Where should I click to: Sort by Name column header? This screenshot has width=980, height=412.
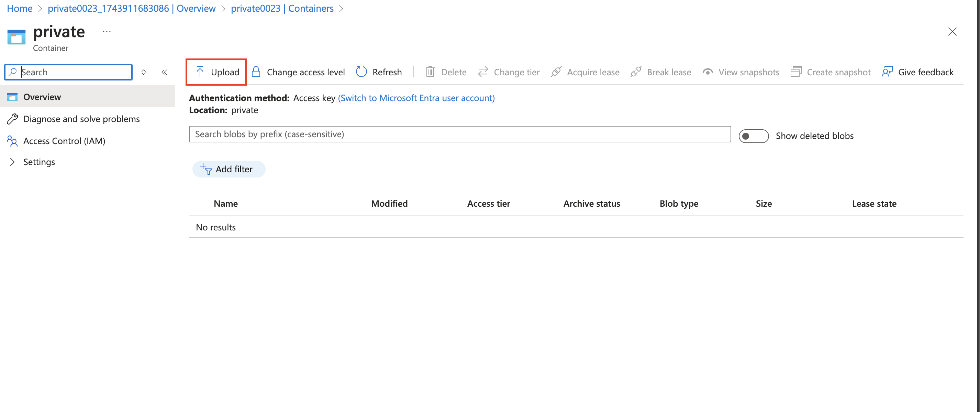click(x=226, y=204)
